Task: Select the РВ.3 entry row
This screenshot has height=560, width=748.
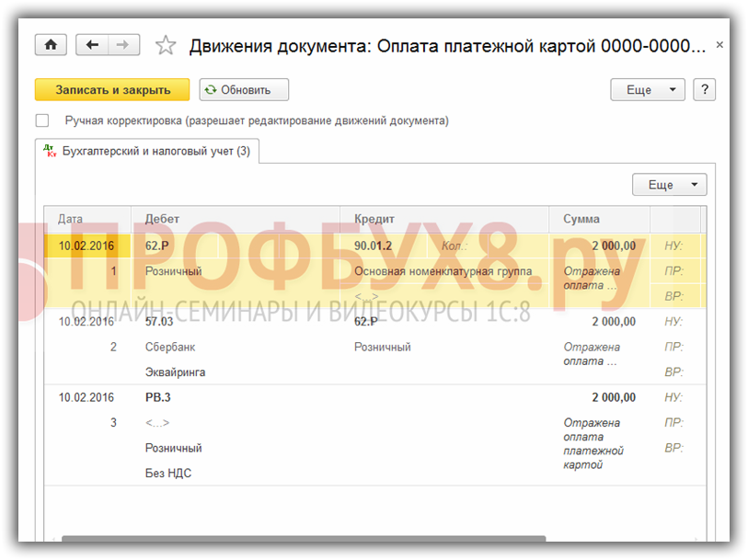Action: click(158, 397)
